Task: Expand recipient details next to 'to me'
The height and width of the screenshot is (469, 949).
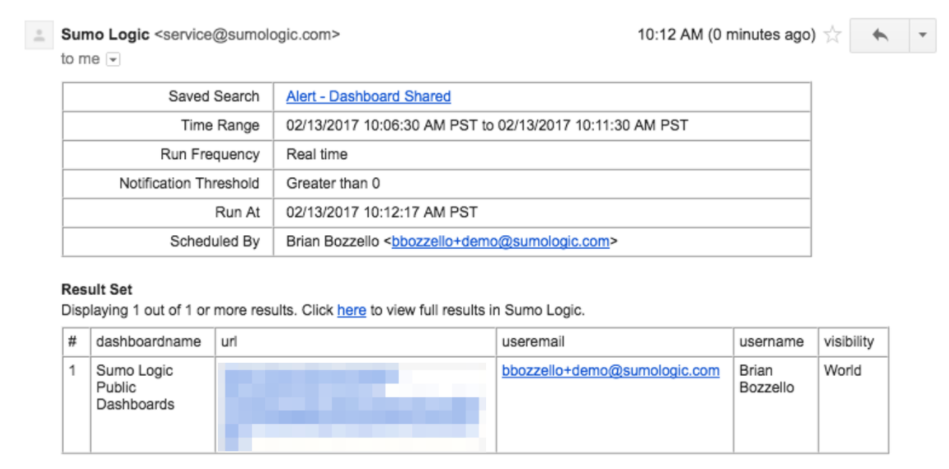Action: point(113,59)
